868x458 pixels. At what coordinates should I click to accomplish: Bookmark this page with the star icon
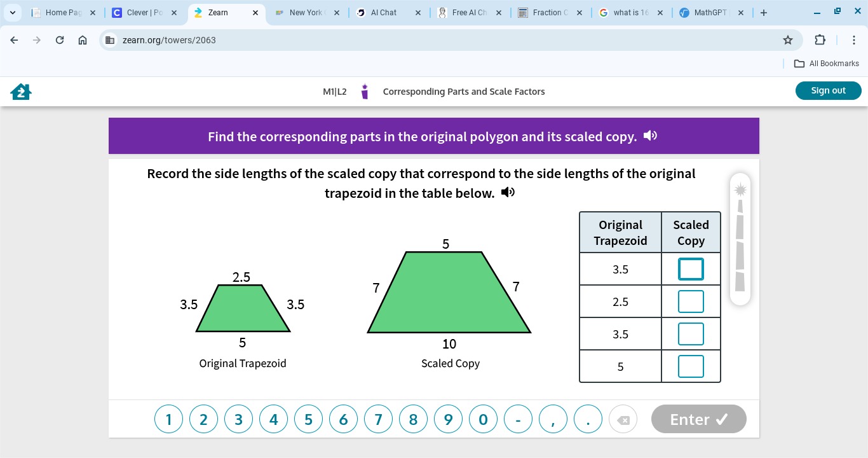788,40
